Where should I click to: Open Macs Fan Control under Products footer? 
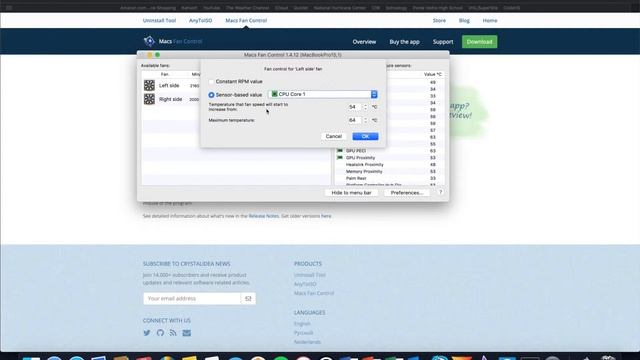(x=314, y=293)
